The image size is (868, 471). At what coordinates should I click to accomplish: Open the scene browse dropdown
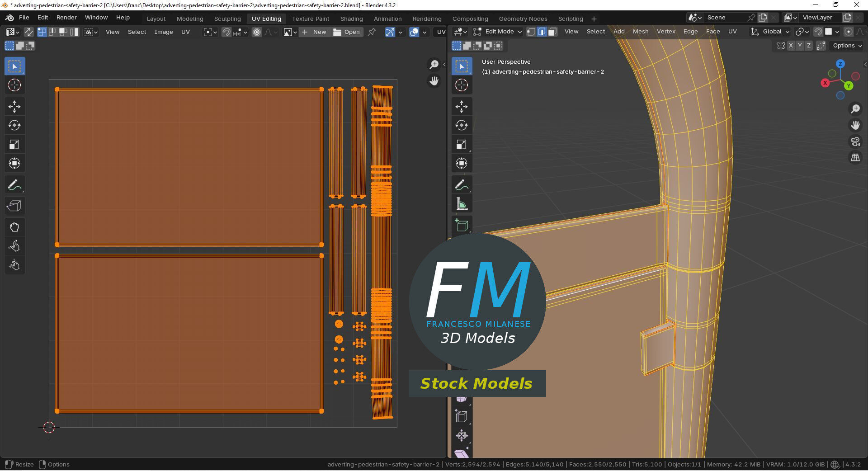tap(694, 18)
